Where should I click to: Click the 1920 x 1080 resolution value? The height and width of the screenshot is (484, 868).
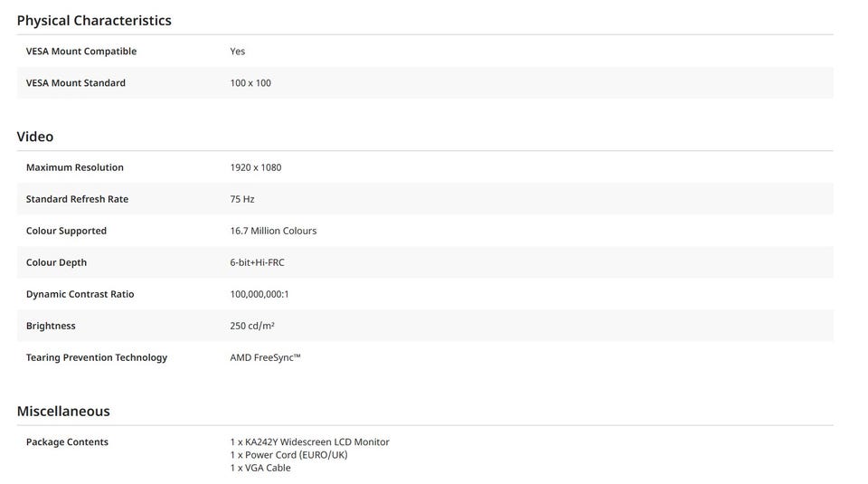tap(256, 167)
